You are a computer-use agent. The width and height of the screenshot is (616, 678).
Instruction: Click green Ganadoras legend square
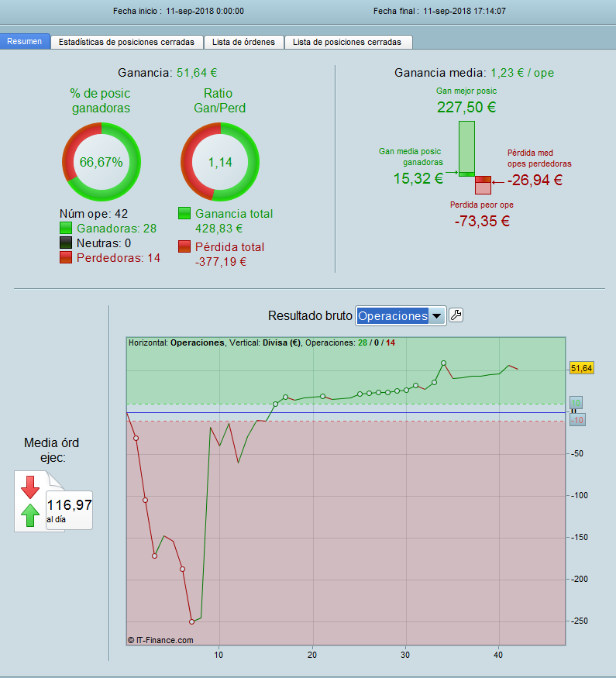[66, 228]
